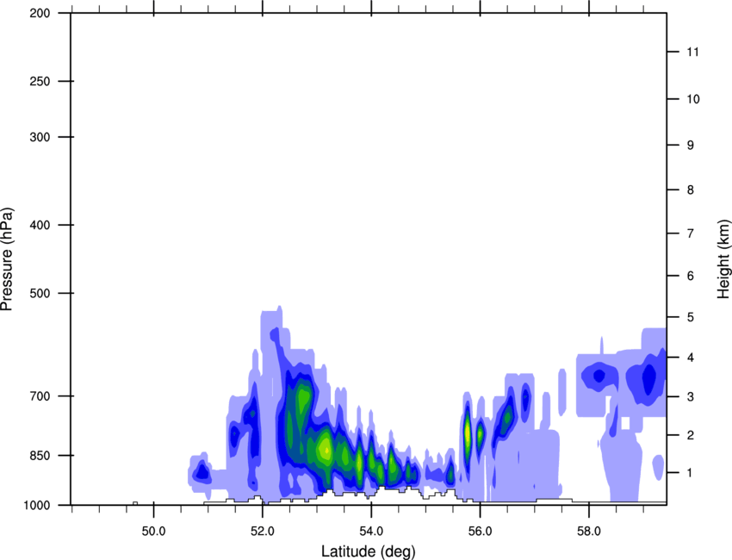732x560 pixels.
Task: Click the 1 km height tick label
Action: click(690, 473)
